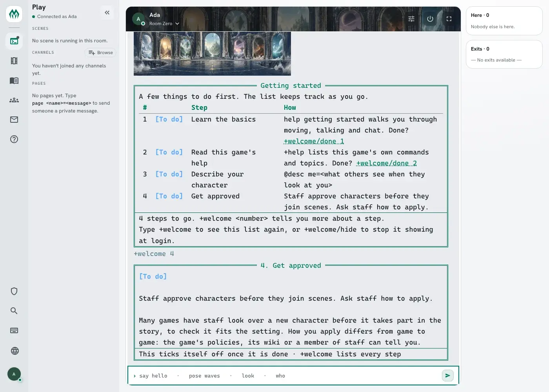Enter fullscreen mode
This screenshot has width=549, height=392.
(449, 19)
